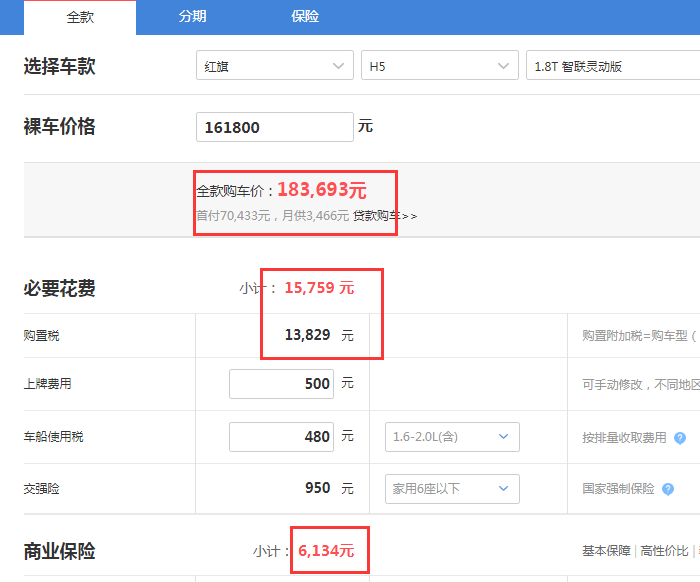Select the 基本保障 insurance plan link
This screenshot has height=582, width=700.
606,551
